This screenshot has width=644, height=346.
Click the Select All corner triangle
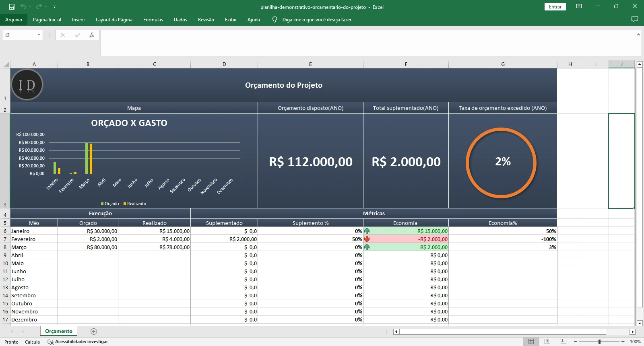6,64
